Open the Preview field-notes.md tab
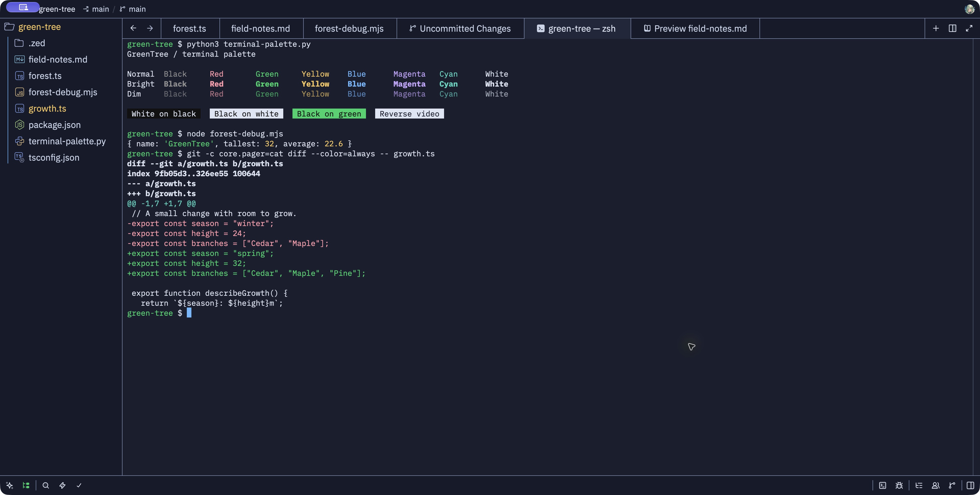Viewport: 980px width, 495px height. click(x=695, y=29)
